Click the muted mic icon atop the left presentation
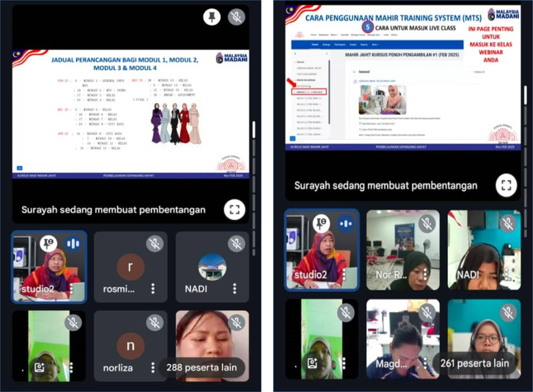533x392 pixels. click(x=236, y=17)
